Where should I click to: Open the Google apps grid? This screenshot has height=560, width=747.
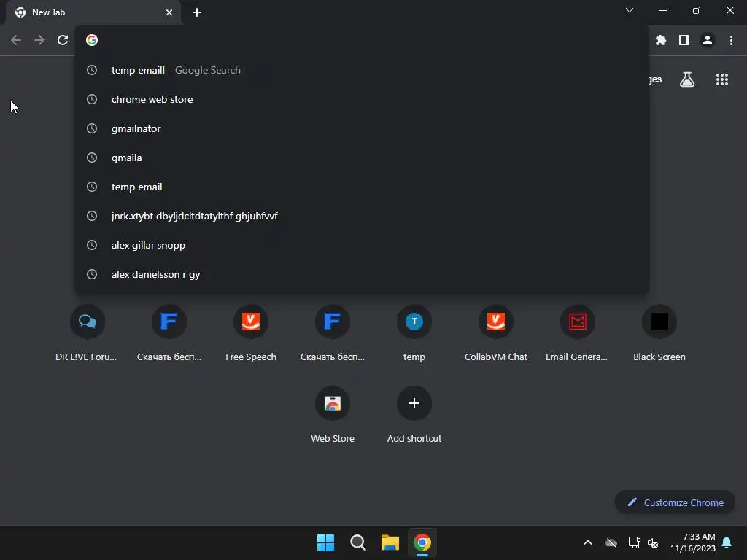coord(722,79)
